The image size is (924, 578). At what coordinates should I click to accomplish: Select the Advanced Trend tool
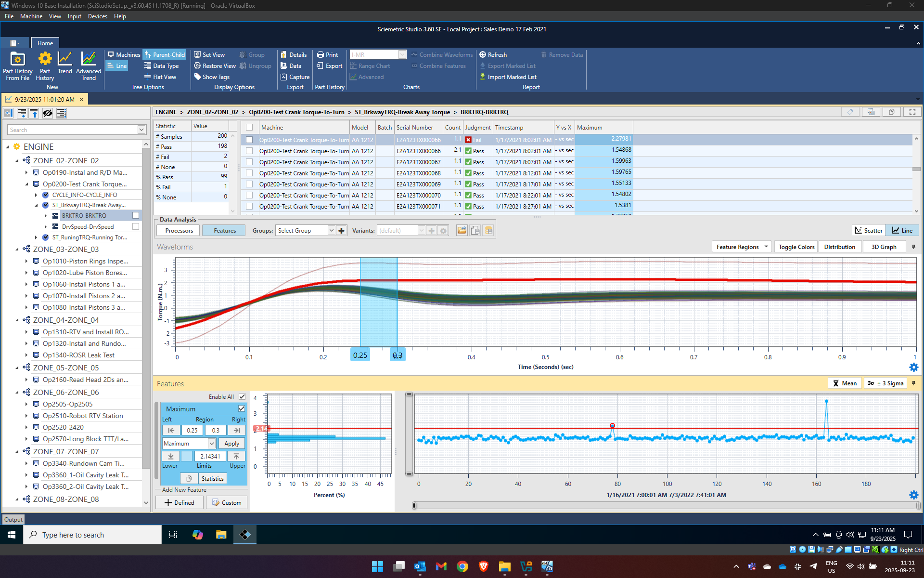pos(89,66)
